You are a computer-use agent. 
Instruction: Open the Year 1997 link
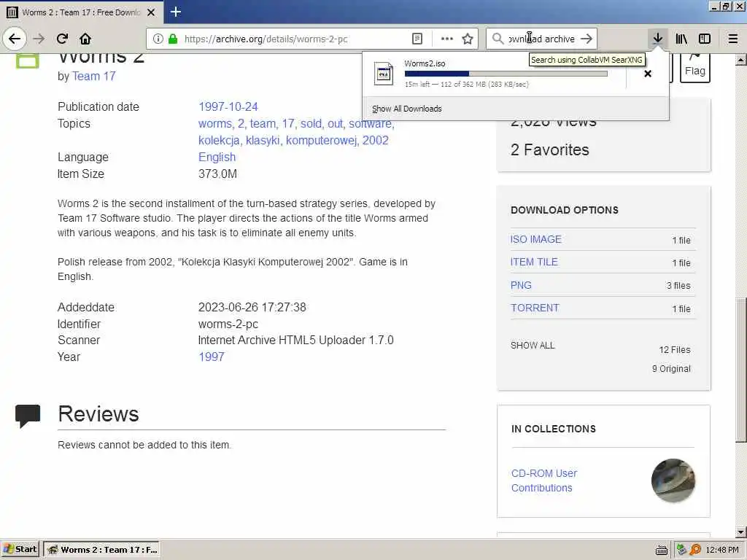[212, 357]
